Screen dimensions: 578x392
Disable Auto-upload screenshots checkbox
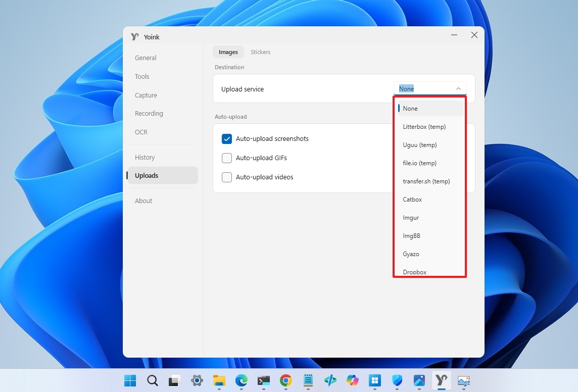point(227,139)
